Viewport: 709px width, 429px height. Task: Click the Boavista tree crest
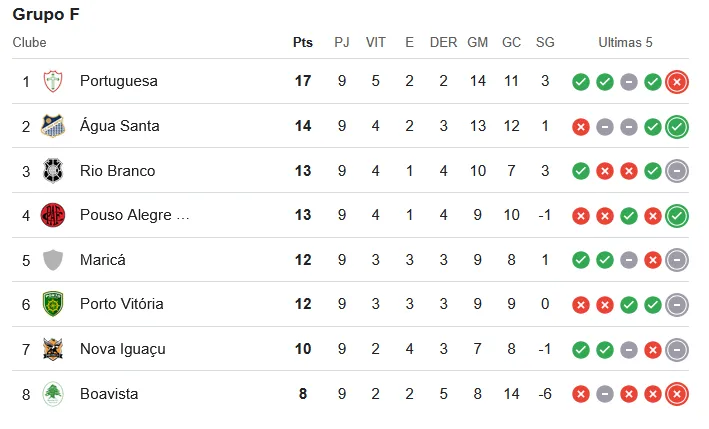pyautogui.click(x=53, y=394)
